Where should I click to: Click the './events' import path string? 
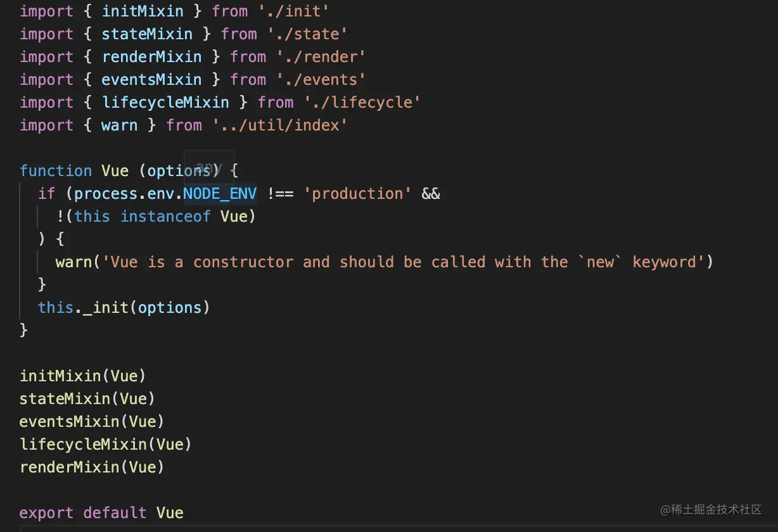tap(321, 80)
